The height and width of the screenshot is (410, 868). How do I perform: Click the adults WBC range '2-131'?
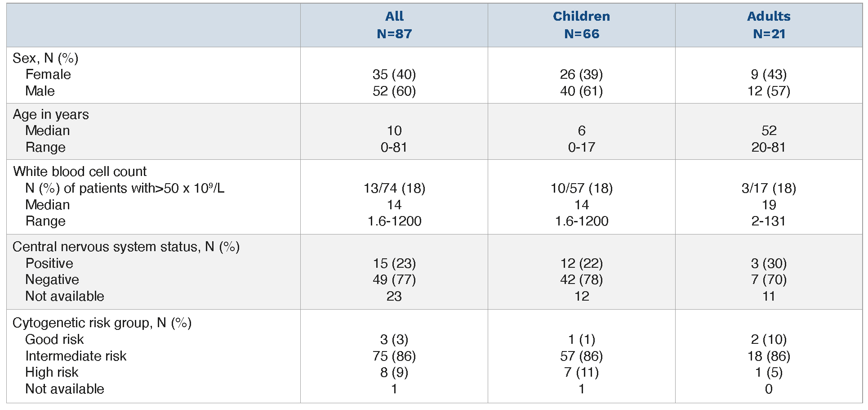768,221
